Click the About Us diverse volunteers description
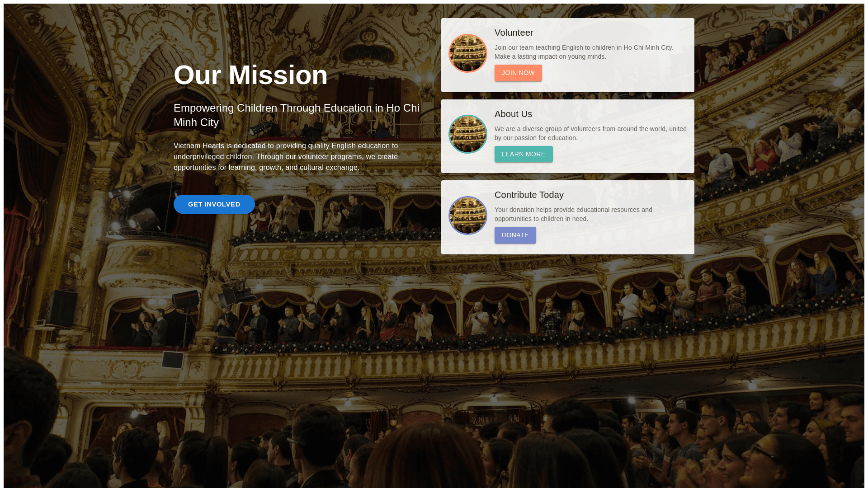The image size is (868, 488). tap(590, 133)
